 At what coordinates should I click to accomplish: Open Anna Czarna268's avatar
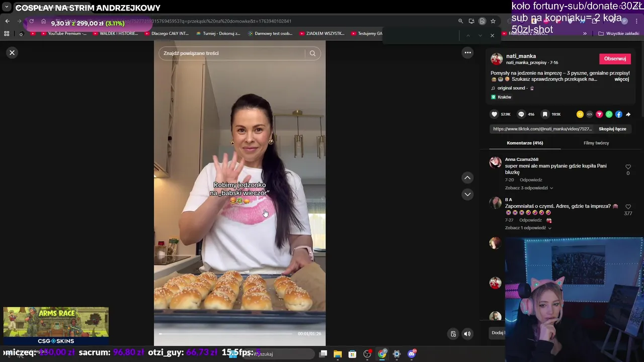(x=496, y=162)
